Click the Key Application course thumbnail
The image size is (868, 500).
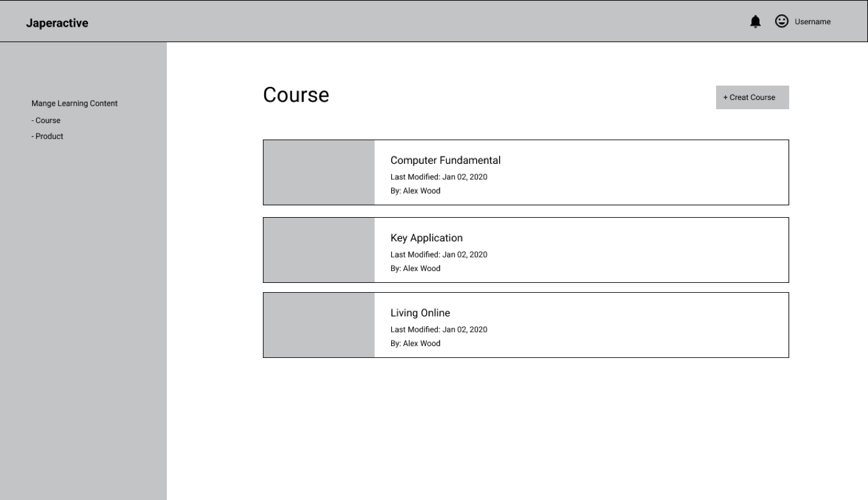[x=319, y=250]
